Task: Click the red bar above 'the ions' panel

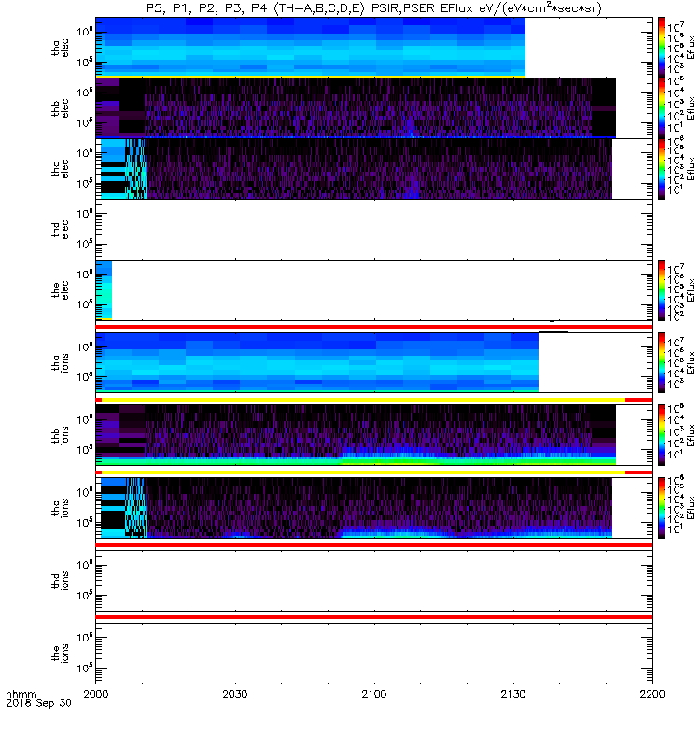Action: (x=374, y=617)
